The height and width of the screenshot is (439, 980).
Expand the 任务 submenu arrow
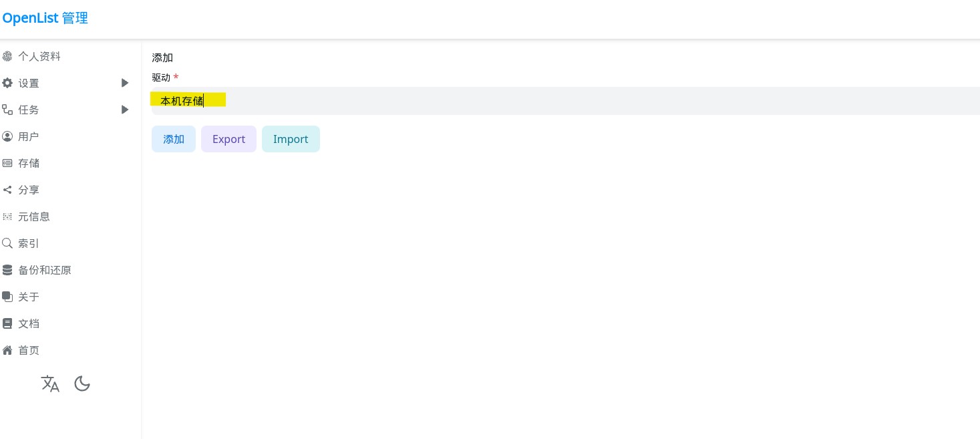point(125,110)
